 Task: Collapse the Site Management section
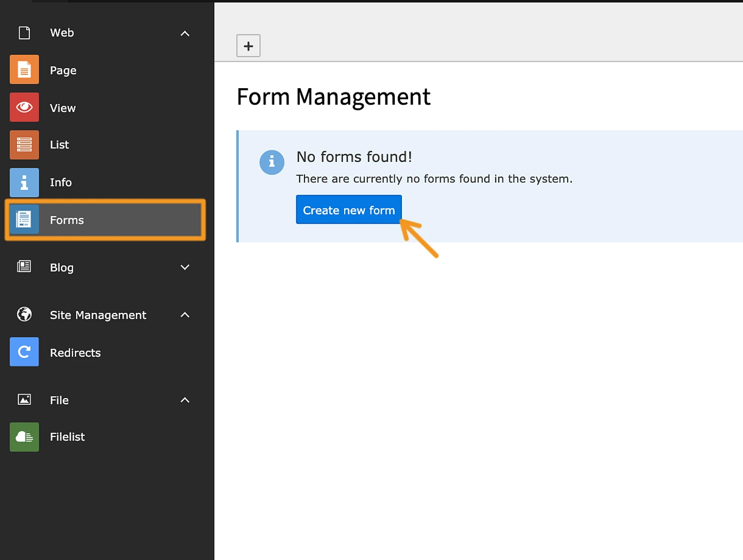coord(185,315)
